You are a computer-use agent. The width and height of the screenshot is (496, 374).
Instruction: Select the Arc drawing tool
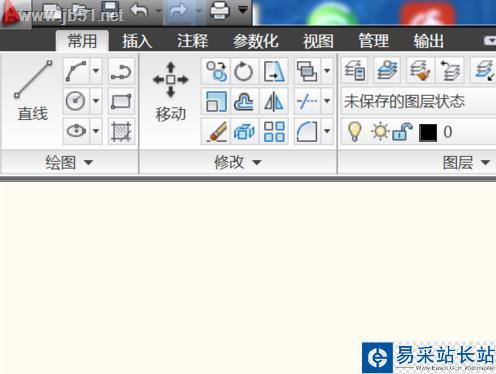tap(76, 71)
